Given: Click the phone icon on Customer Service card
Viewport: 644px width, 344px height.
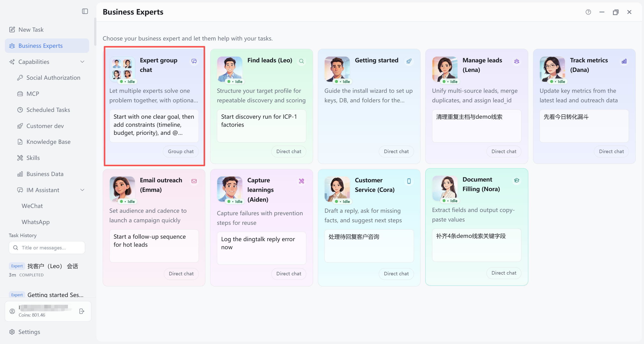Looking at the screenshot, I should 409,181.
